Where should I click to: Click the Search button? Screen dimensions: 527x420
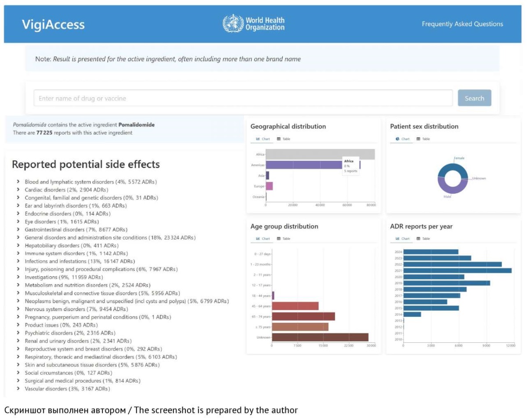474,98
